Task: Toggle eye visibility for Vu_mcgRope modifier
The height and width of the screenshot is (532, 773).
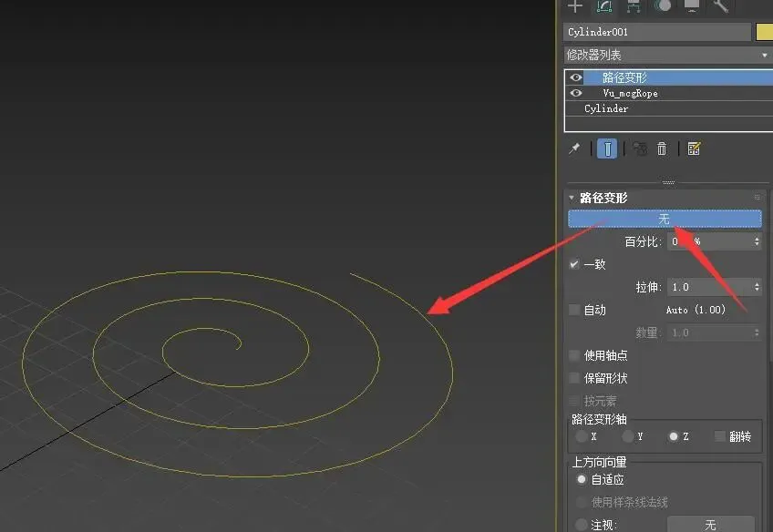Action: 576,93
